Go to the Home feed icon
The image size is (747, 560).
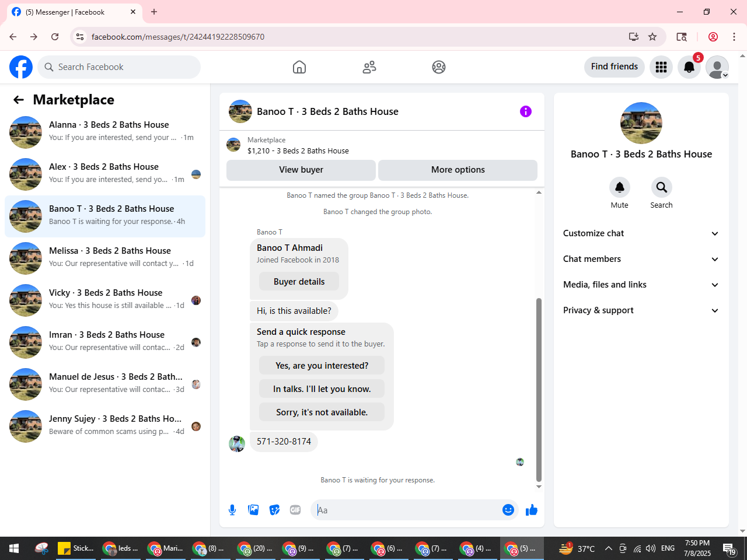(x=299, y=67)
